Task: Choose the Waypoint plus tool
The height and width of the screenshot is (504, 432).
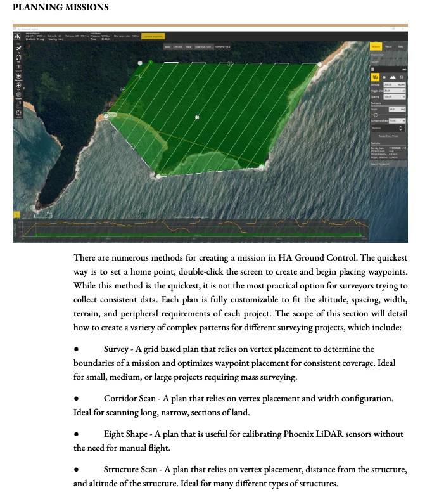Action: click(18, 77)
